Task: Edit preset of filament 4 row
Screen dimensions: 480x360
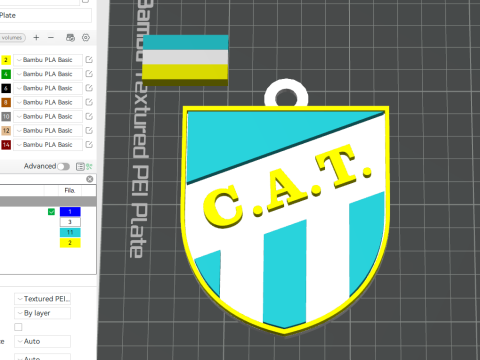Action: tap(89, 74)
